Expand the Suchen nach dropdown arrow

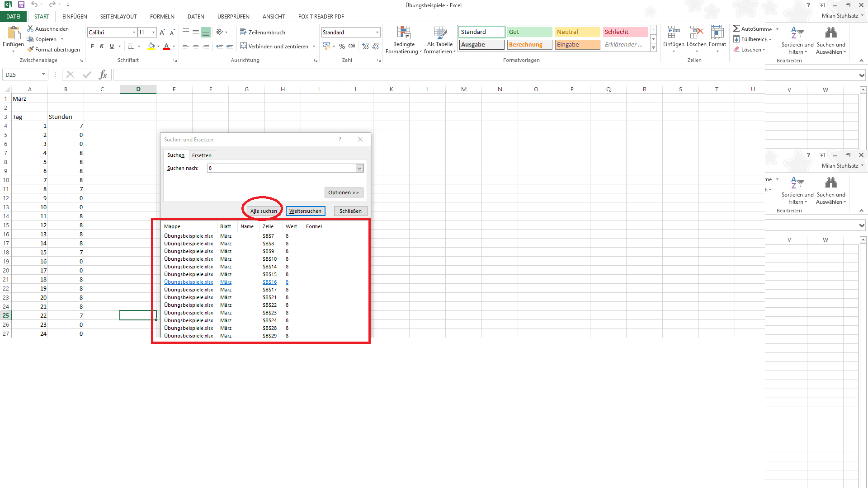point(359,168)
